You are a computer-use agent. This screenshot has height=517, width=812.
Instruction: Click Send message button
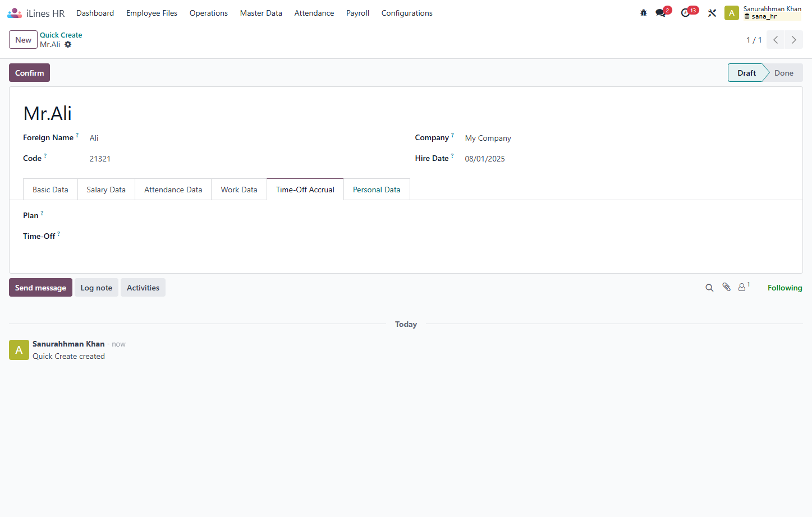40,288
